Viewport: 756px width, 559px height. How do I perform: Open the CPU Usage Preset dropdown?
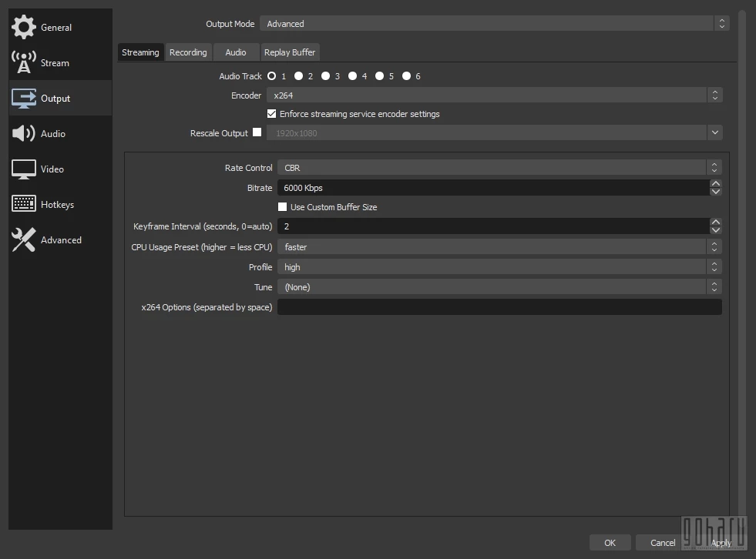pyautogui.click(x=499, y=246)
